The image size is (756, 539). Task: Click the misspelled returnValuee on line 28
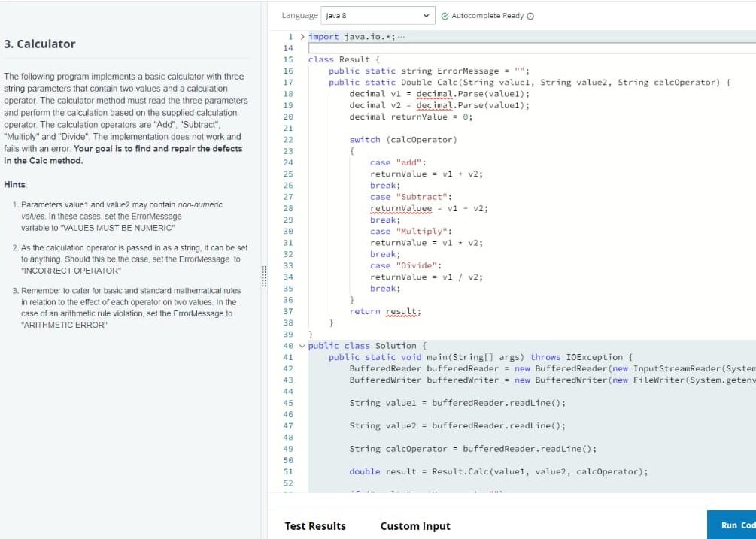401,208
